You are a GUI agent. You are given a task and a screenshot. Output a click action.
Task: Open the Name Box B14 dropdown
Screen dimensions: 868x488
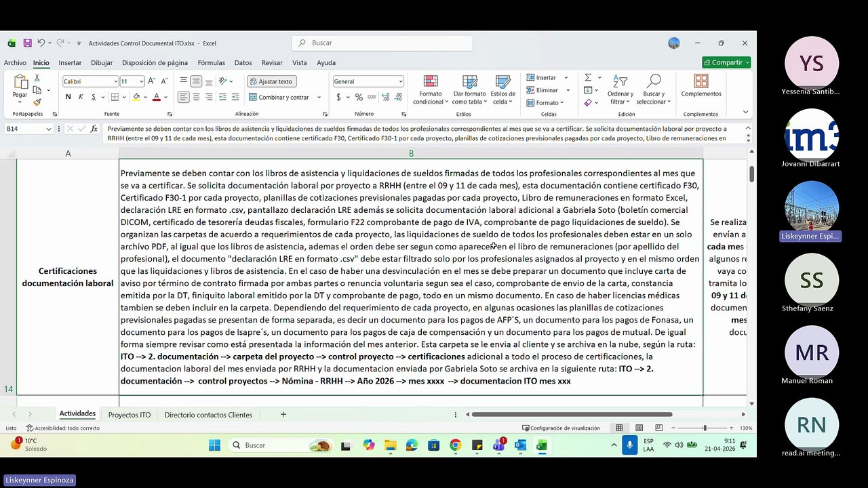tap(49, 129)
